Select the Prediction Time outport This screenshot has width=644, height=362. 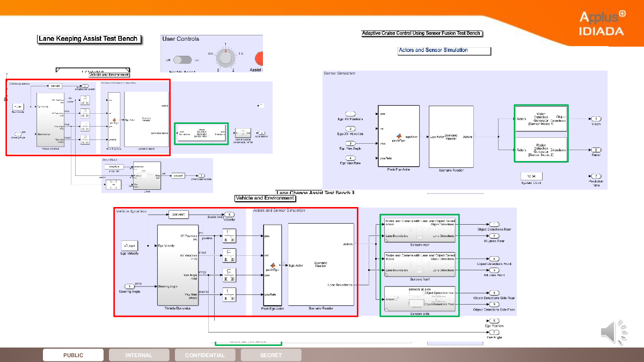coord(596,176)
